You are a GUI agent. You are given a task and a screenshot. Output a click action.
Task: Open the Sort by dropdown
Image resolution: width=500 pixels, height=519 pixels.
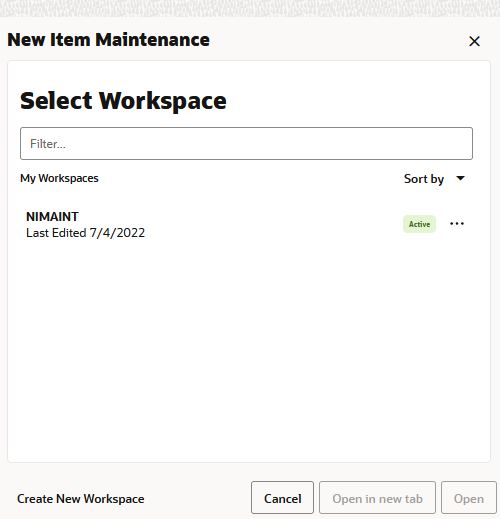(x=434, y=179)
